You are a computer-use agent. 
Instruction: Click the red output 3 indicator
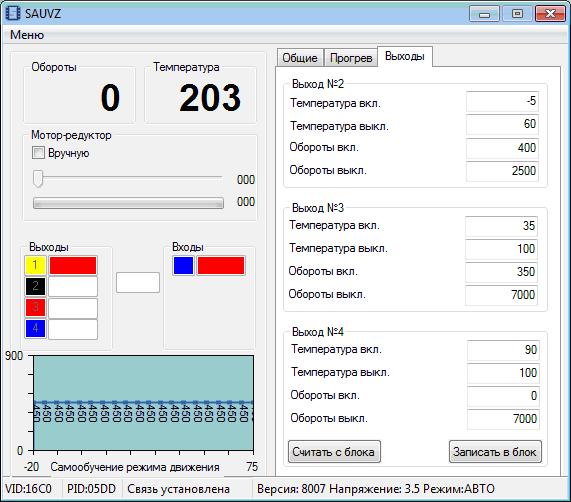[35, 307]
